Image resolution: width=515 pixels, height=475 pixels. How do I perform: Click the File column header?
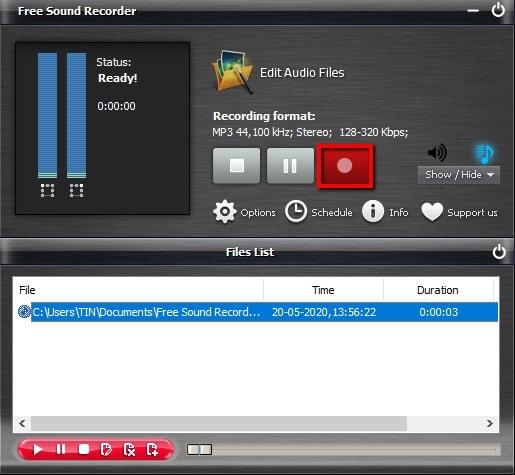pos(138,290)
